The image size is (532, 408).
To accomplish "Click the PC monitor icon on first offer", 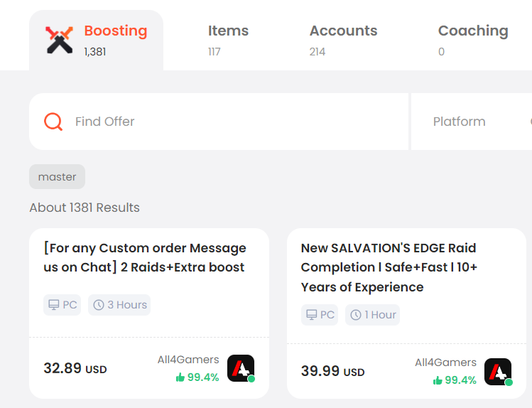I will point(53,305).
